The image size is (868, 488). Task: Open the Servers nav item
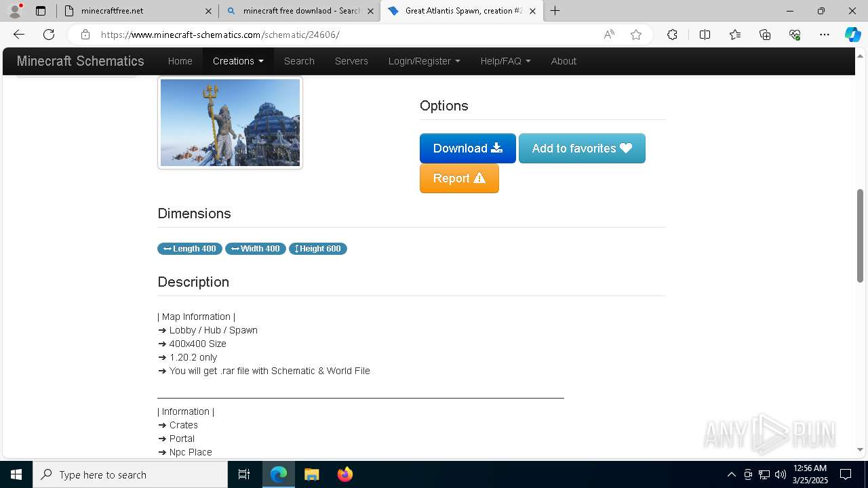(x=351, y=61)
